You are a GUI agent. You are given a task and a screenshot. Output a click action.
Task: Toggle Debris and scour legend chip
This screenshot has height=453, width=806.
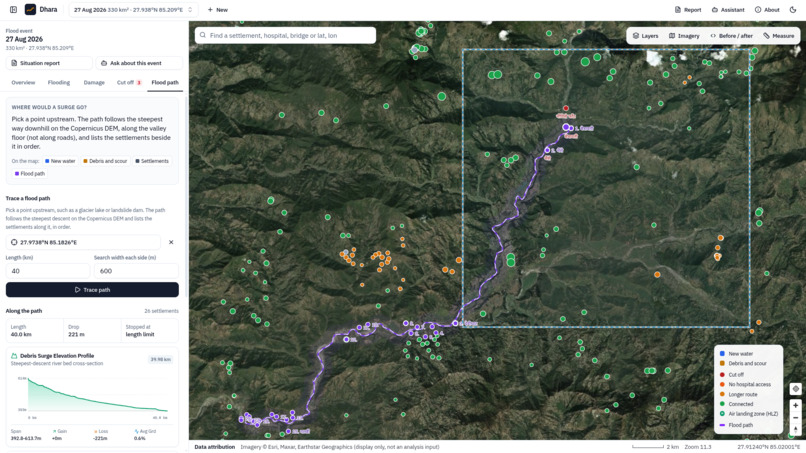105,161
